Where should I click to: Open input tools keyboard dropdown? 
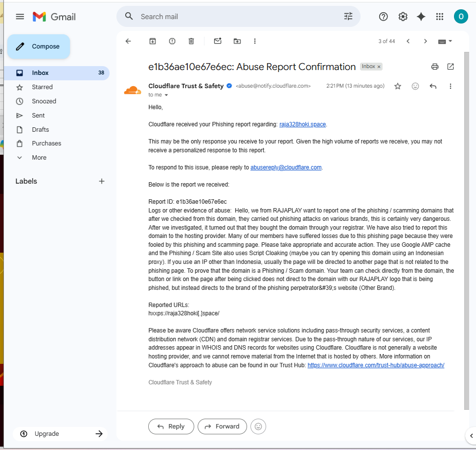coord(445,41)
